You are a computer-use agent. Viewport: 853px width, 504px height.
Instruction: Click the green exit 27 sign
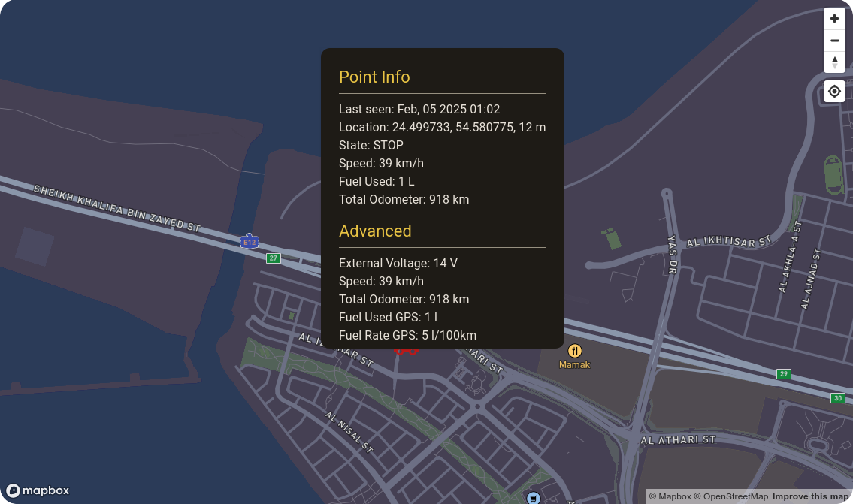(x=274, y=258)
